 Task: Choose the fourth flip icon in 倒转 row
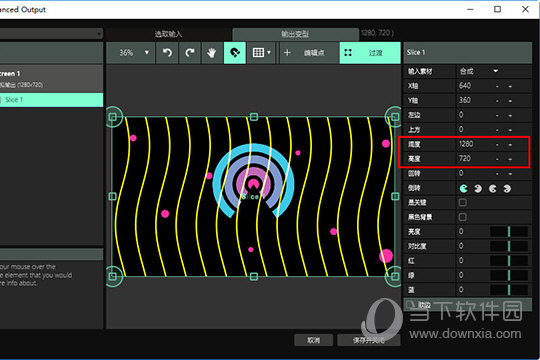tap(507, 188)
